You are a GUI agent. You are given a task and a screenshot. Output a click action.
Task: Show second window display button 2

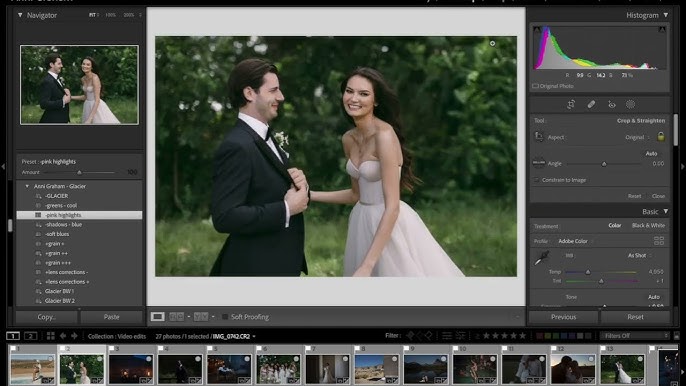[x=30, y=336]
